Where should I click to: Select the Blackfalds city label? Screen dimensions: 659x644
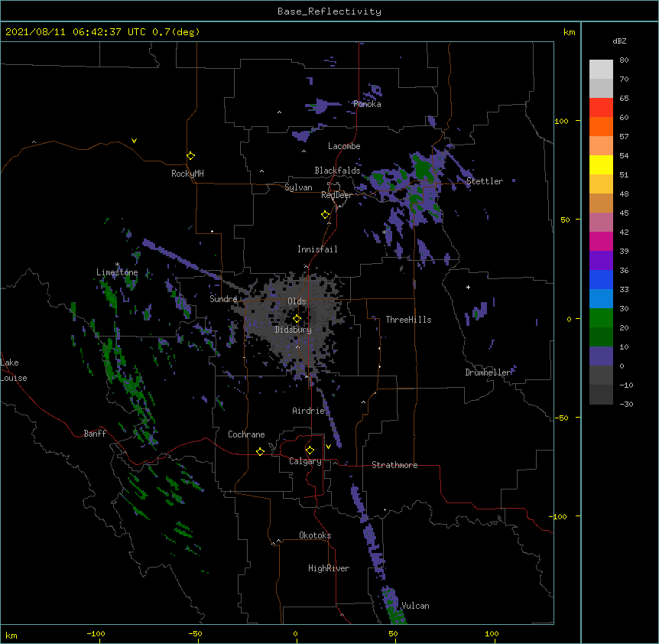click(x=337, y=171)
